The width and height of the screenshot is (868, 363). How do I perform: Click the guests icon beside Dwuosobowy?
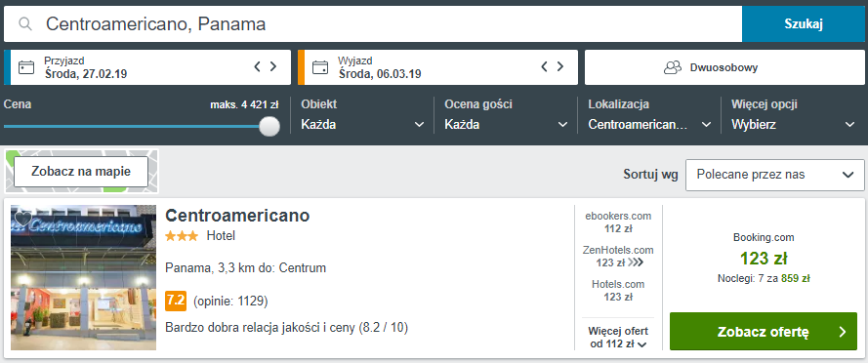tap(673, 67)
